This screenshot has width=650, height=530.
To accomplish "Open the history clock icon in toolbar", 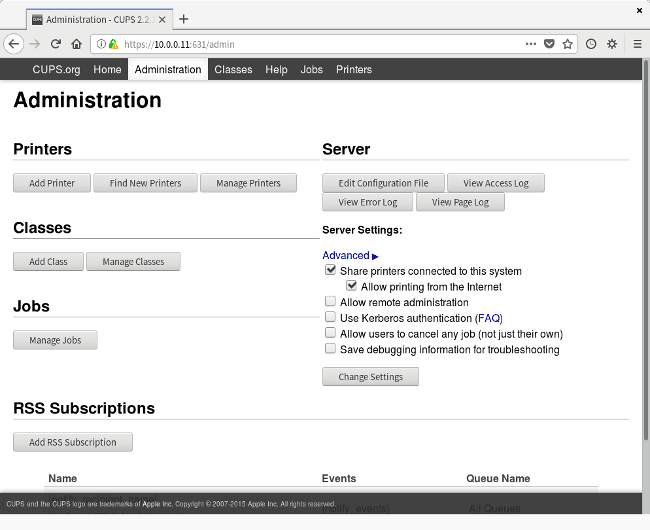I will coord(591,44).
